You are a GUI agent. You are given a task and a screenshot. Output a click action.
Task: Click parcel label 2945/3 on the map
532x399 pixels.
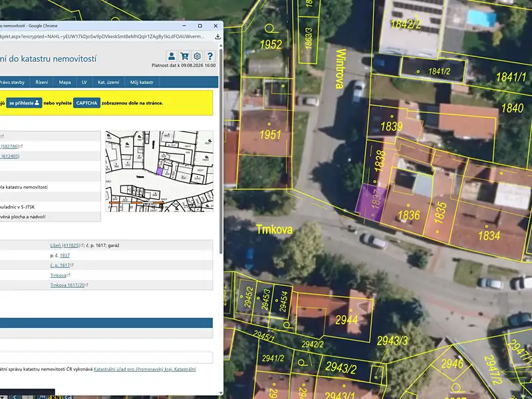pos(265,299)
